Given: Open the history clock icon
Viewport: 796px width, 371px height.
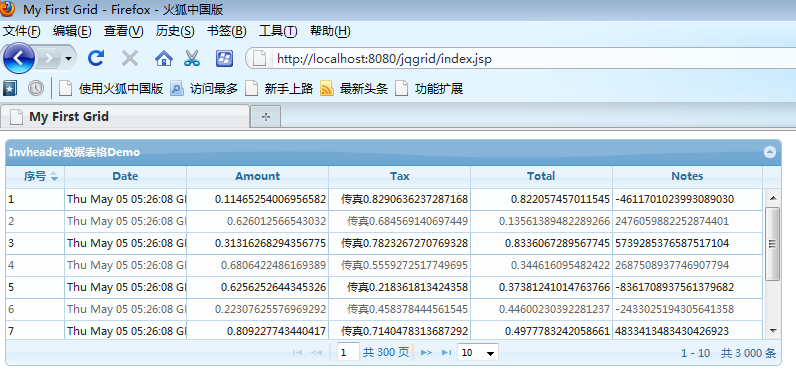Looking at the screenshot, I should click(x=36, y=89).
